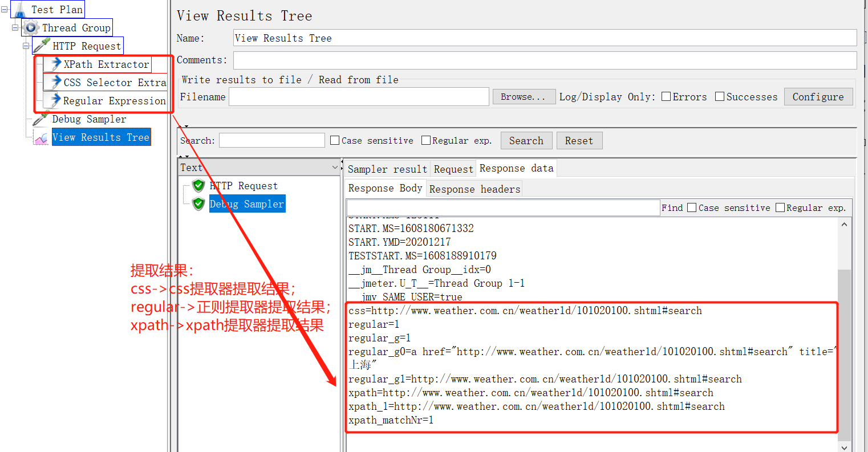868x452 pixels.
Task: Select the CSS Selector Extractor icon
Action: pos(50,82)
